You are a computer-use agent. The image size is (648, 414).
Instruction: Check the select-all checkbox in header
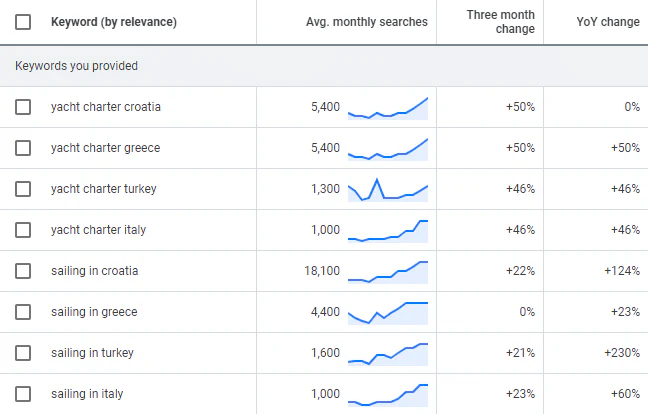(23, 22)
